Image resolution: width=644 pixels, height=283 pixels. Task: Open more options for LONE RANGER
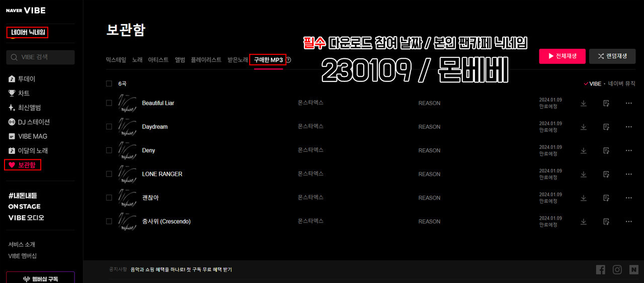click(628, 174)
